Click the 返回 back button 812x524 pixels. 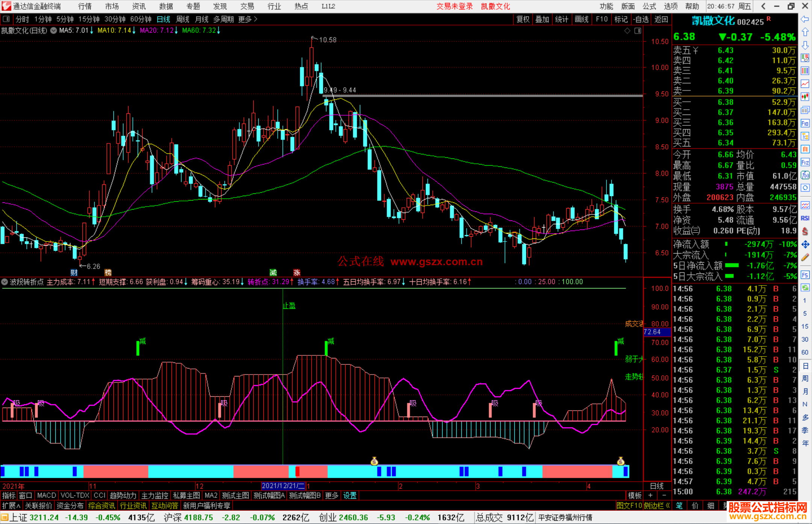661,19
